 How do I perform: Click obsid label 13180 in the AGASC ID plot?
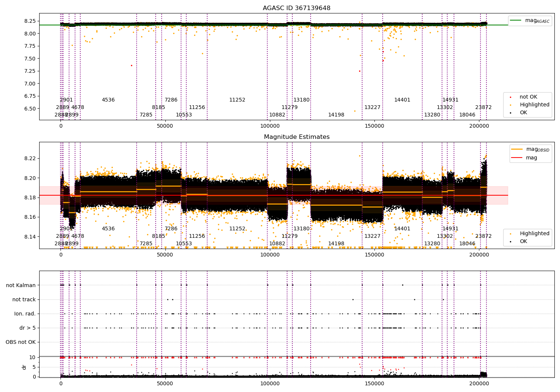(x=301, y=100)
